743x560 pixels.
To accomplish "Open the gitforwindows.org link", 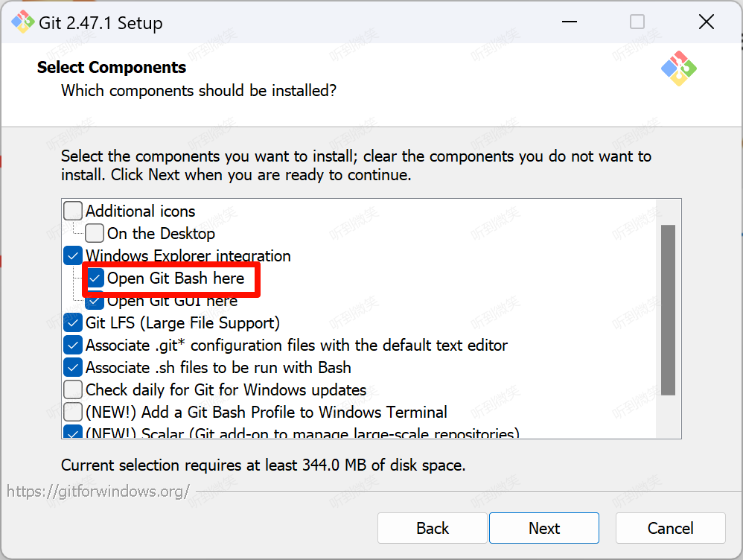I will (x=98, y=491).
